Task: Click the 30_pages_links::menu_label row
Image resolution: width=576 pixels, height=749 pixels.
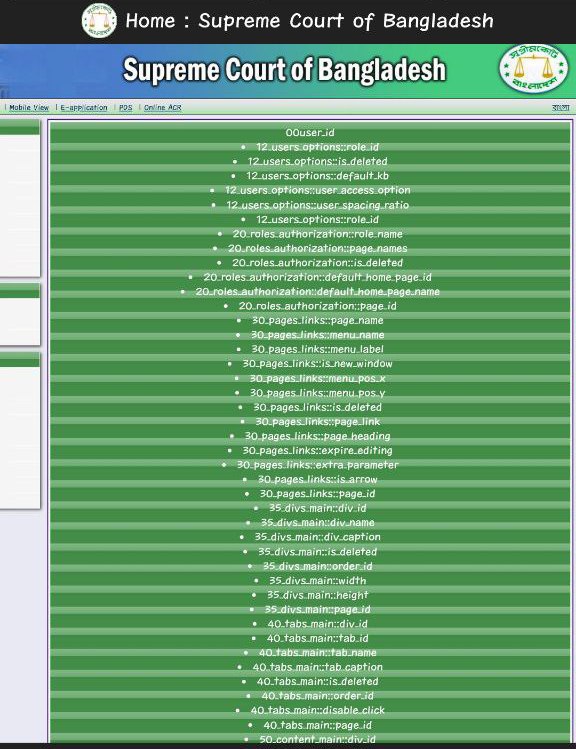Action: 318,349
